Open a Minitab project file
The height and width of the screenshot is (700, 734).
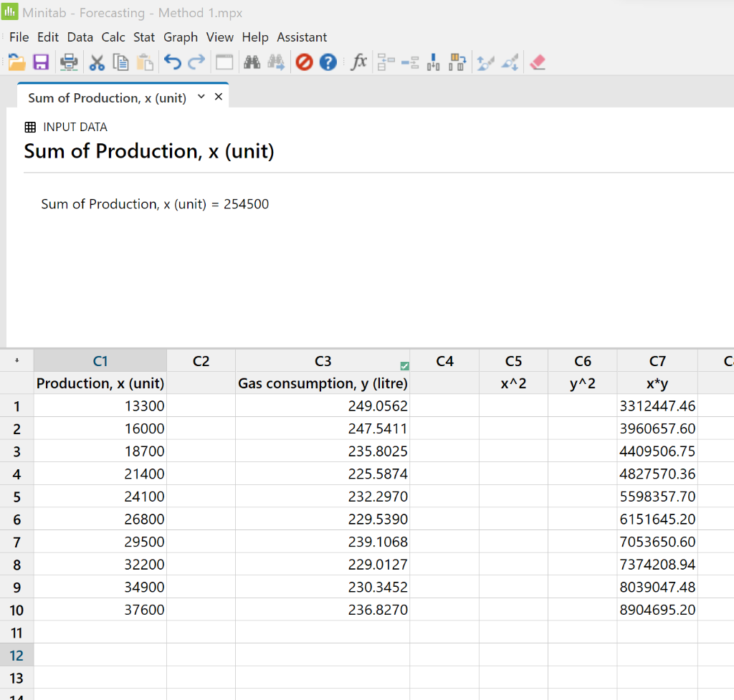tap(16, 62)
